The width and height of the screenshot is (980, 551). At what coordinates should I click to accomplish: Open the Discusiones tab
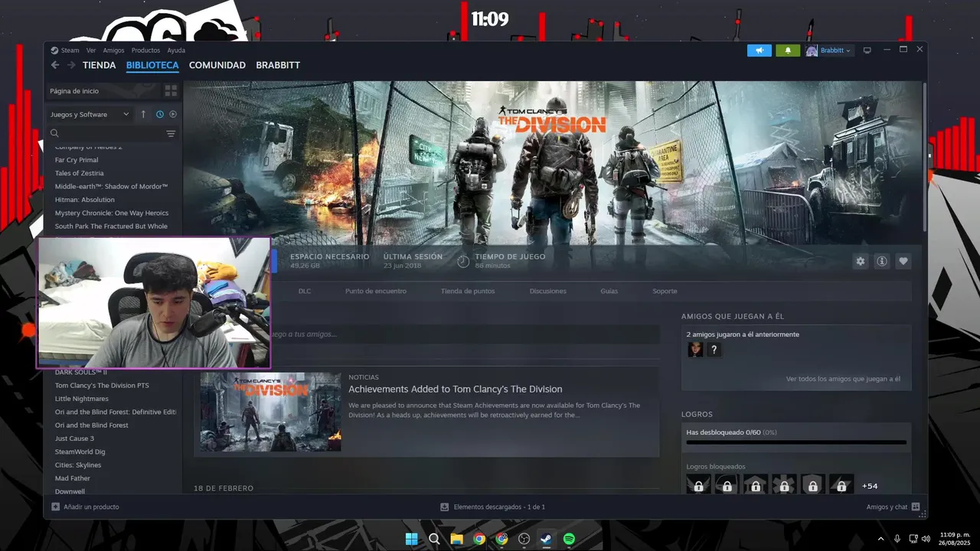point(548,291)
